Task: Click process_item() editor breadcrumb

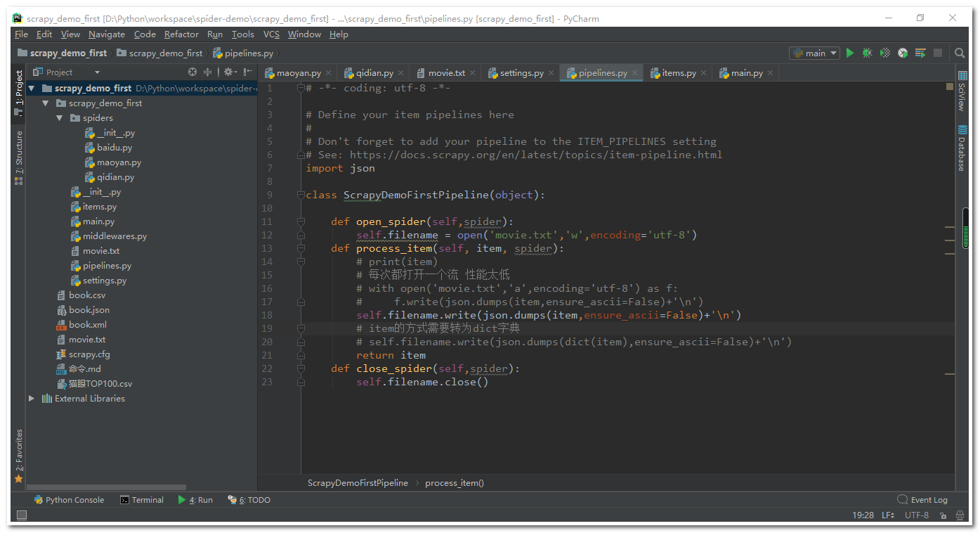Action: pyautogui.click(x=455, y=483)
